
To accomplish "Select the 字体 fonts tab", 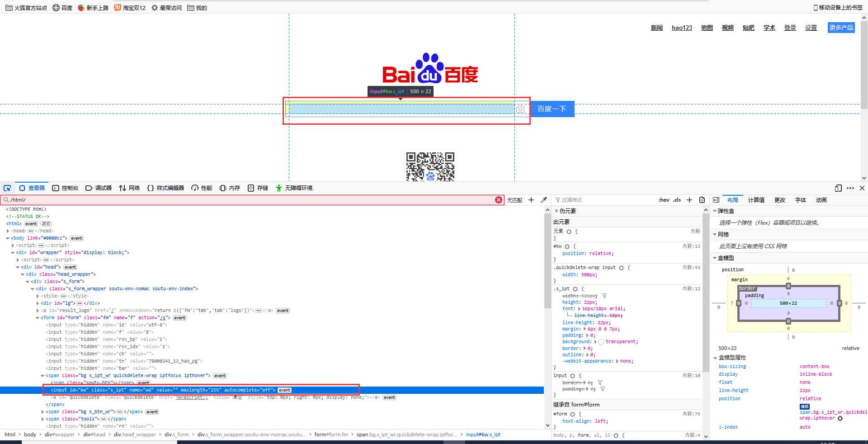I will point(801,200).
